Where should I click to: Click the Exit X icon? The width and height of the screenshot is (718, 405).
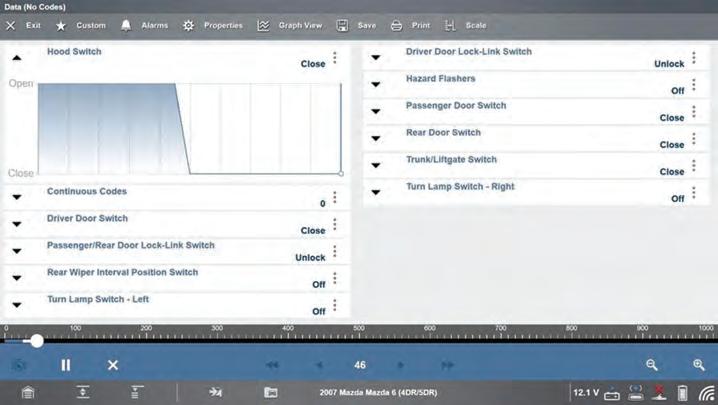[11, 26]
